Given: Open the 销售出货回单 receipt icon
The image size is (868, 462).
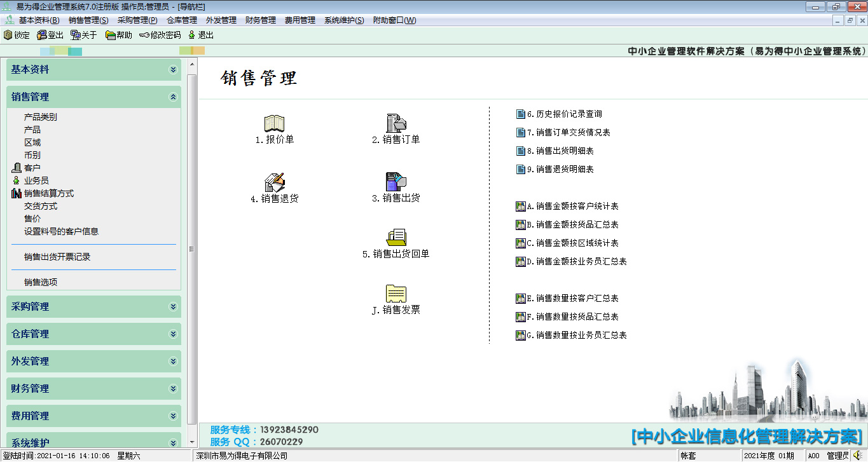Looking at the screenshot, I should tap(396, 238).
